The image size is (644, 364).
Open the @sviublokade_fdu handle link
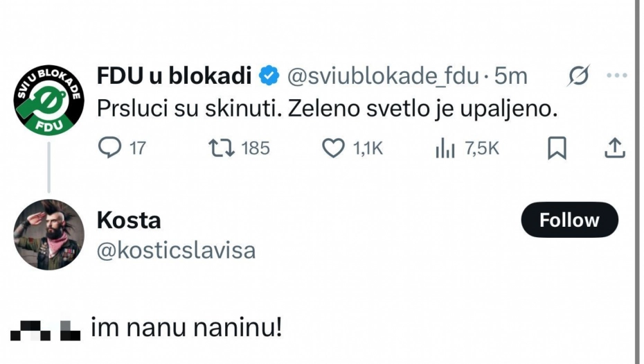382,76
